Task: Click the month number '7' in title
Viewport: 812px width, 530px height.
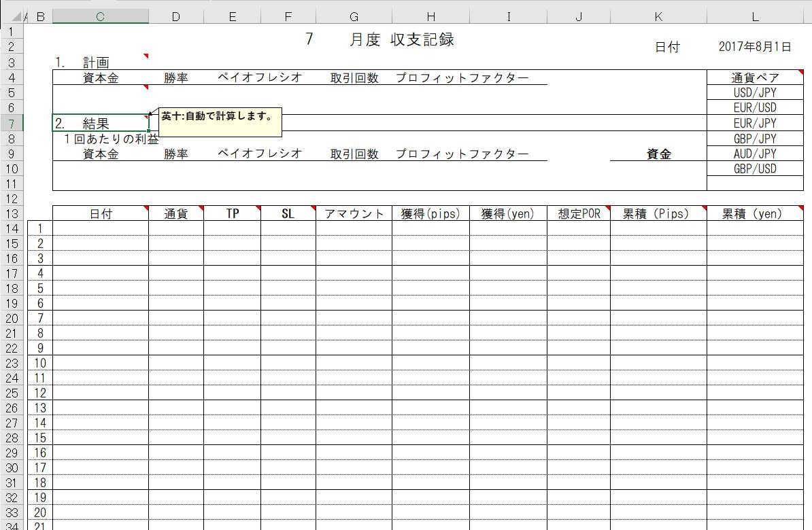Action: (309, 39)
